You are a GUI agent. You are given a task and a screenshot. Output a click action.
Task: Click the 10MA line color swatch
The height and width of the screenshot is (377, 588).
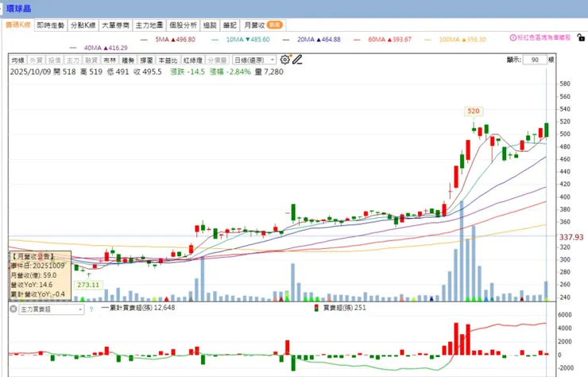coord(215,40)
